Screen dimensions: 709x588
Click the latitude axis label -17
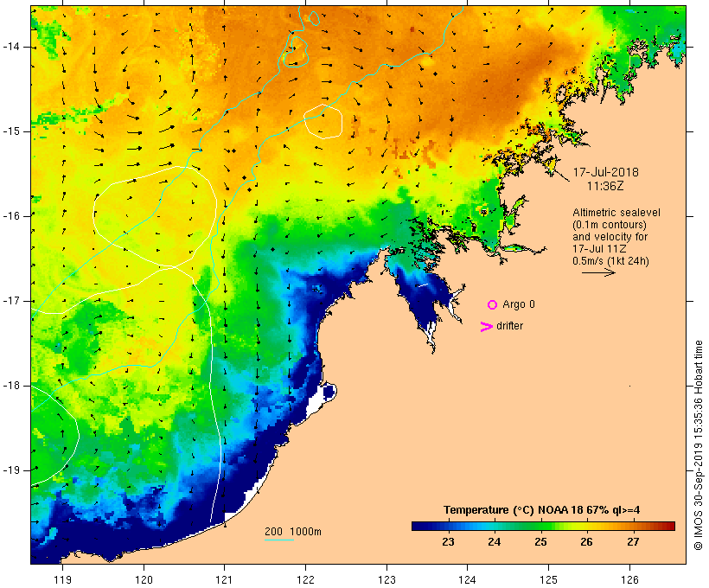point(10,301)
